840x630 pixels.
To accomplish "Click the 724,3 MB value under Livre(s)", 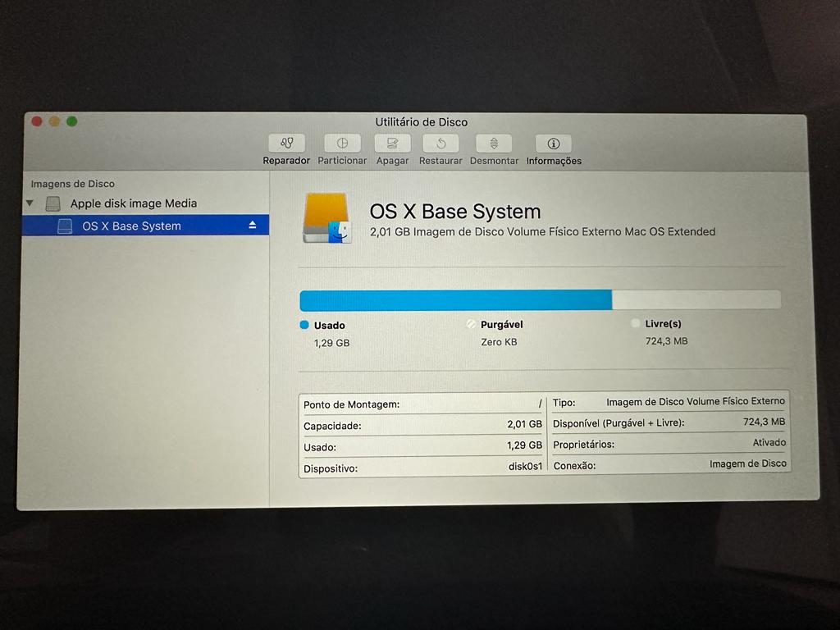I will pyautogui.click(x=666, y=340).
